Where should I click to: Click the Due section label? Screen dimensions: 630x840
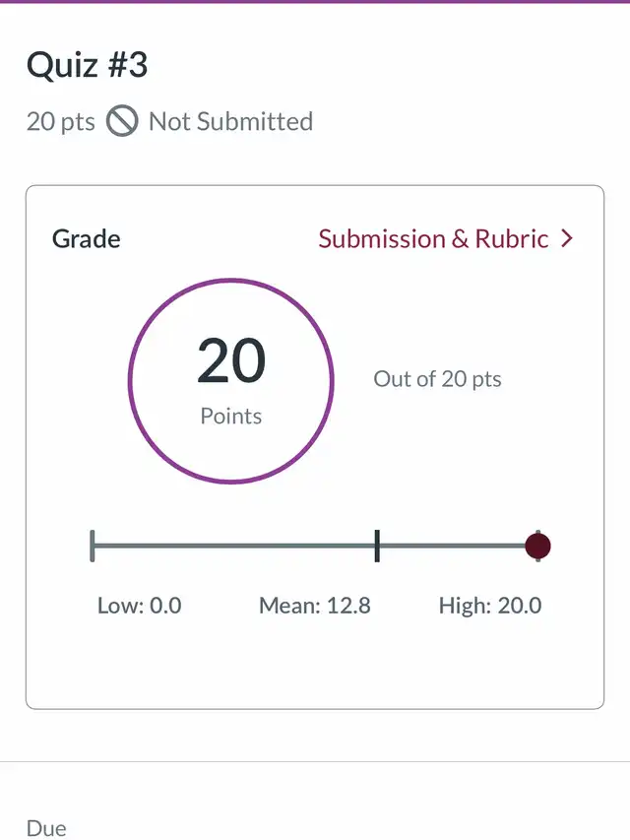point(46,828)
